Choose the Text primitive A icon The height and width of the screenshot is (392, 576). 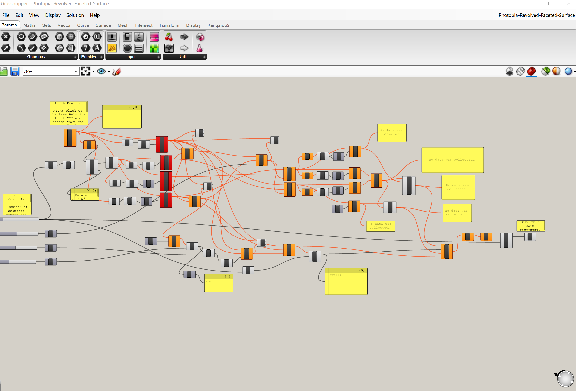[97, 48]
